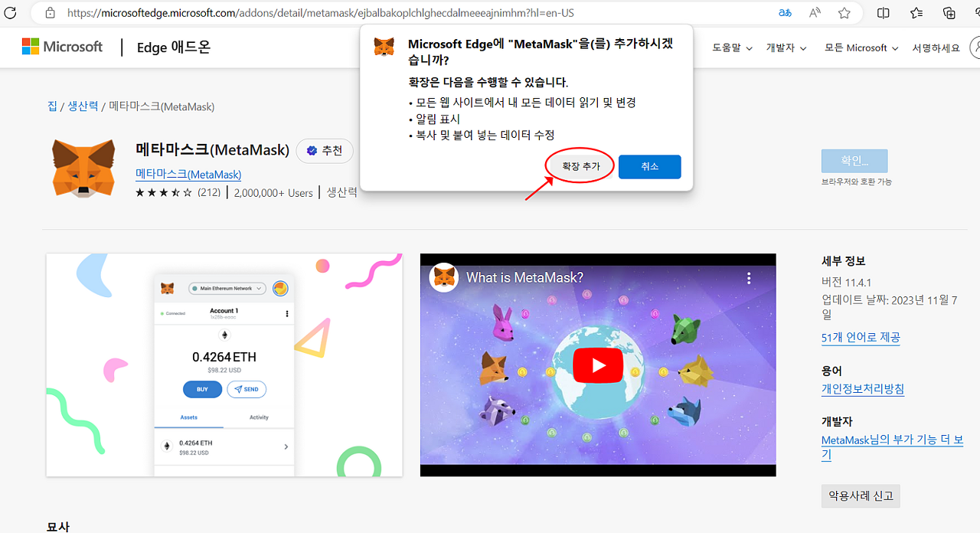Click the review count (212)
The width and height of the screenshot is (980, 533).
209,193
